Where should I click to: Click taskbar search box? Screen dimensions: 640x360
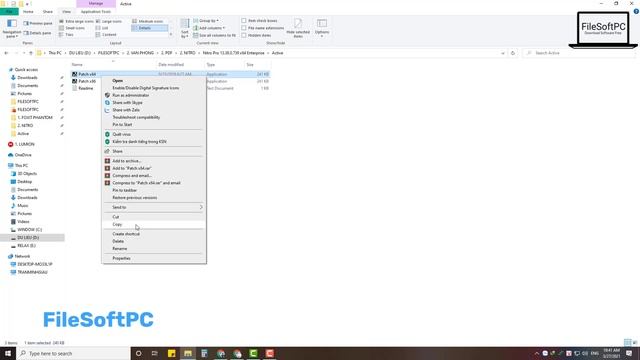73,353
